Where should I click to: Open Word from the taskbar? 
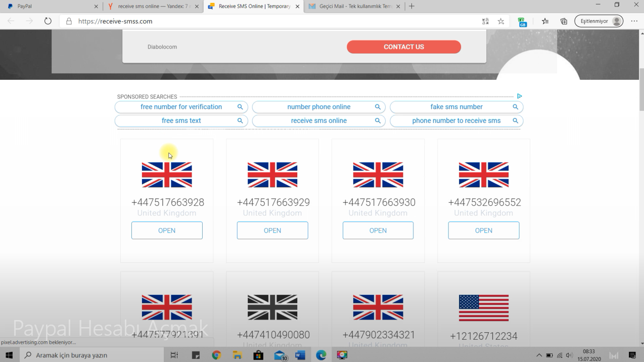coord(300,355)
